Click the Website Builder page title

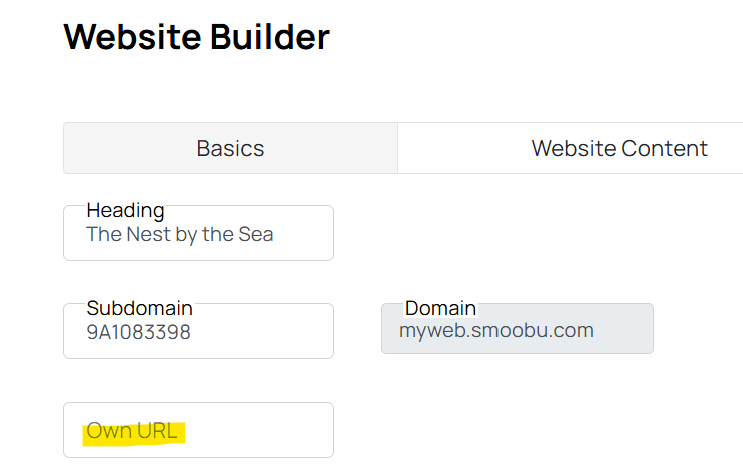pyautogui.click(x=197, y=36)
